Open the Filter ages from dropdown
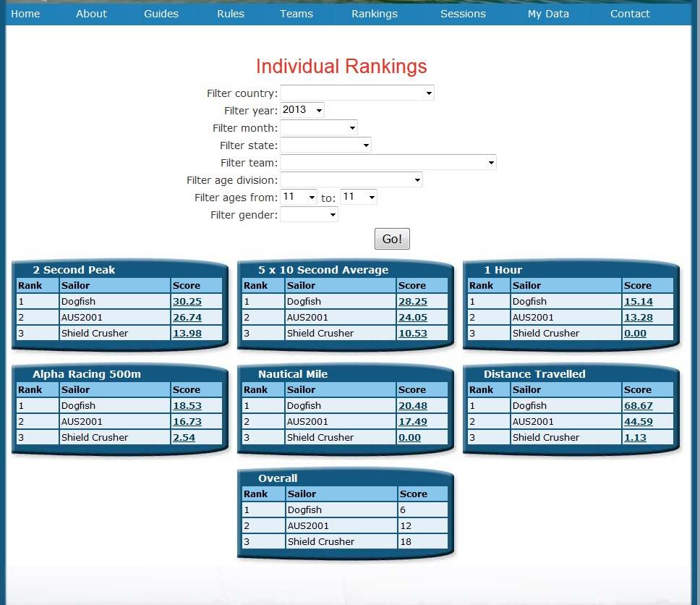The height and width of the screenshot is (605, 700). [x=299, y=198]
